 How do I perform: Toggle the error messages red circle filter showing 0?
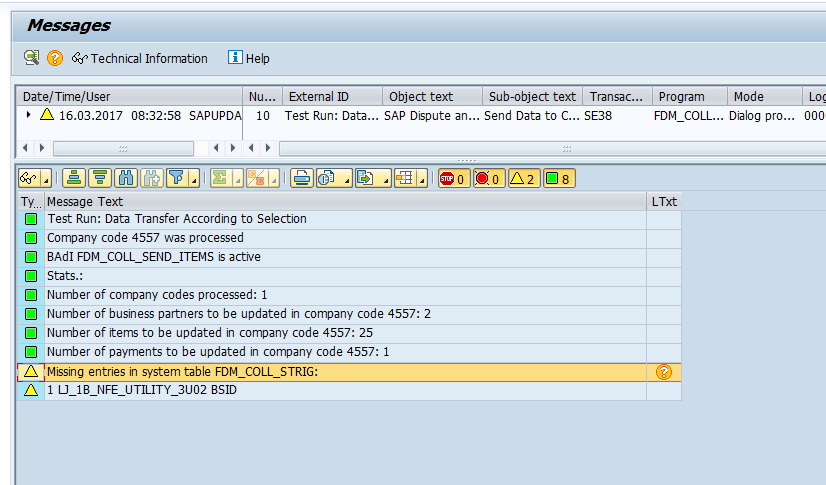[488, 179]
